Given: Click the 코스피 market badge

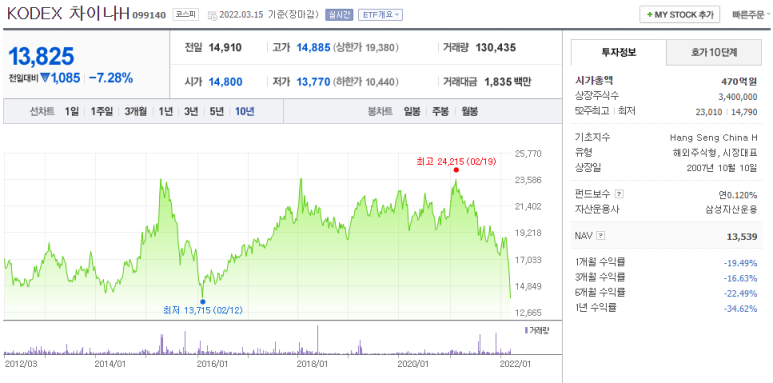Looking at the screenshot, I should [185, 14].
